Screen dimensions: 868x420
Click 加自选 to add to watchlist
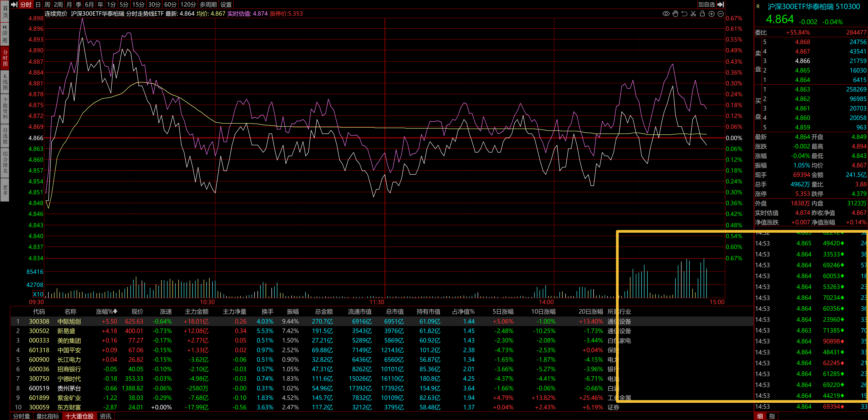click(706, 4)
